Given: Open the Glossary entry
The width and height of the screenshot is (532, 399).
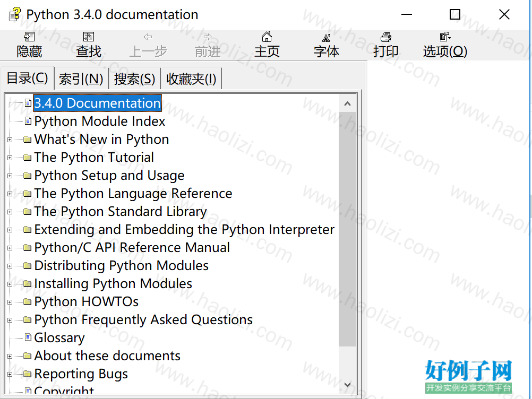Looking at the screenshot, I should (59, 337).
